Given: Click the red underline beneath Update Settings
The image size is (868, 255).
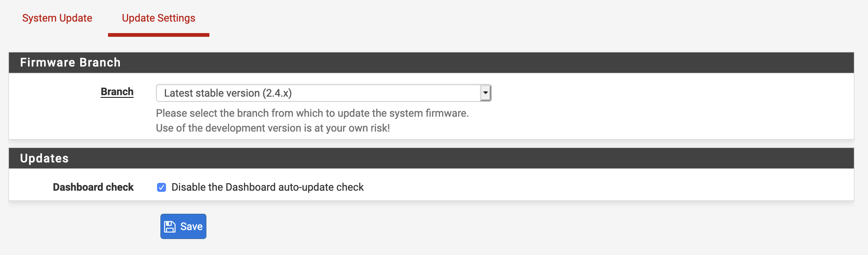Looking at the screenshot, I should pyautogui.click(x=159, y=35).
